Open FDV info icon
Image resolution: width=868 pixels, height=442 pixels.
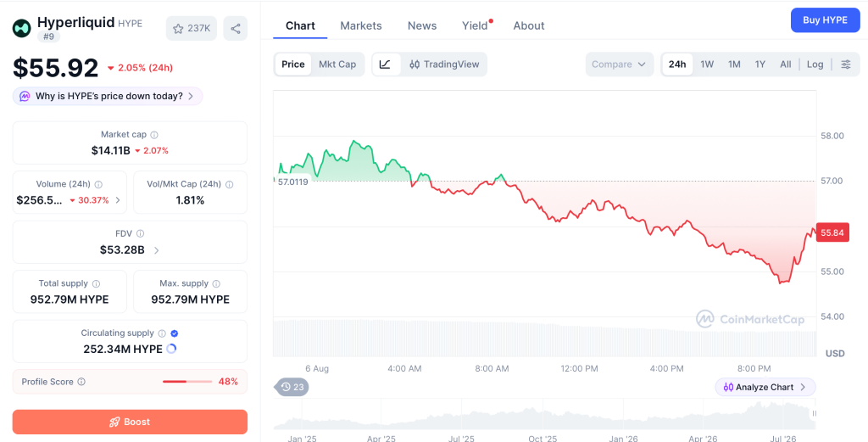tap(140, 234)
